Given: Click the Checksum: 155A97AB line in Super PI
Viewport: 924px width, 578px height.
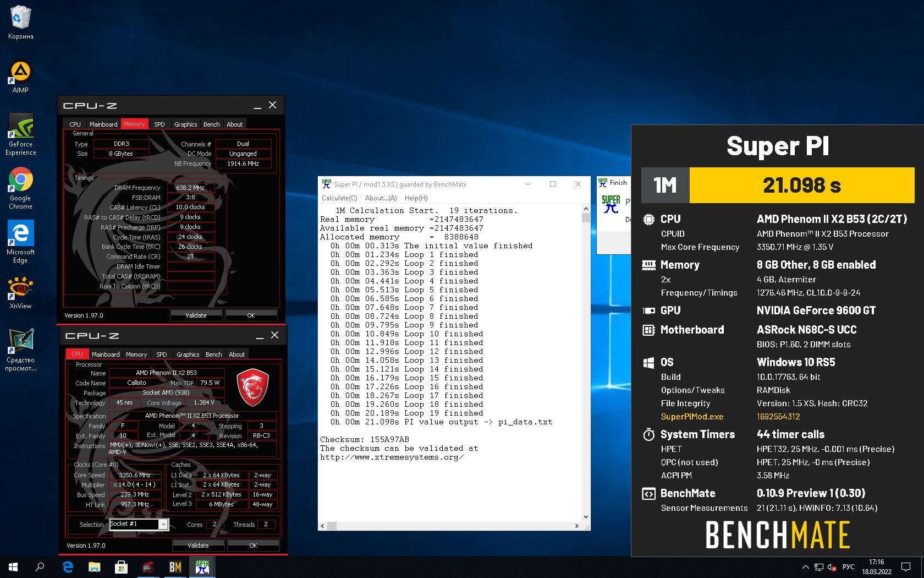Looking at the screenshot, I should tap(365, 439).
